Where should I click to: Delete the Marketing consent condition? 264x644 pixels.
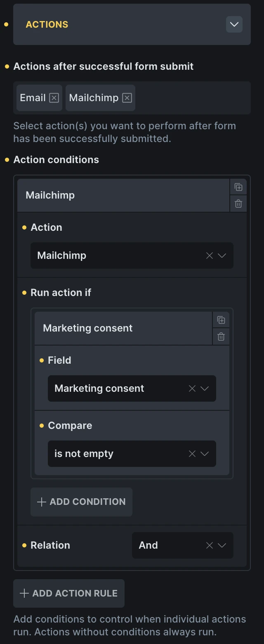pyautogui.click(x=221, y=336)
